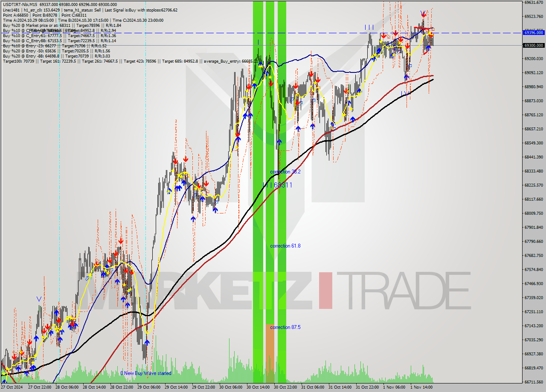Click the 69300.000 current price tag

[x=534, y=45]
